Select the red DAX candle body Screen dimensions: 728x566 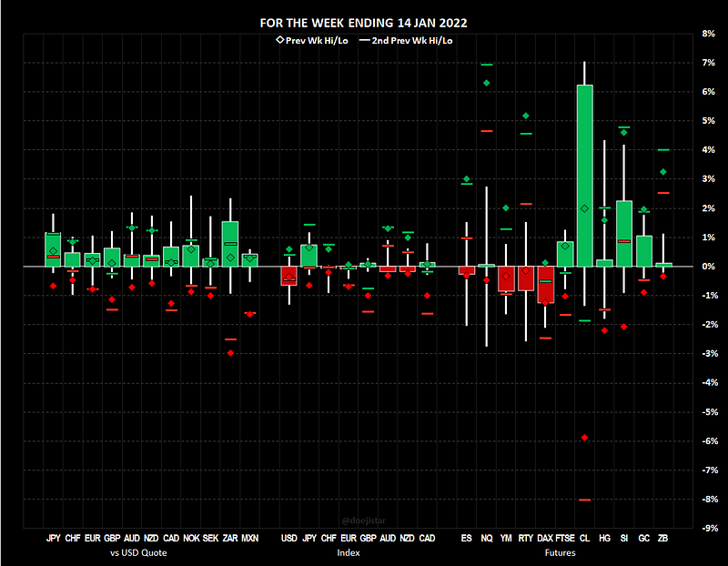[545, 284]
